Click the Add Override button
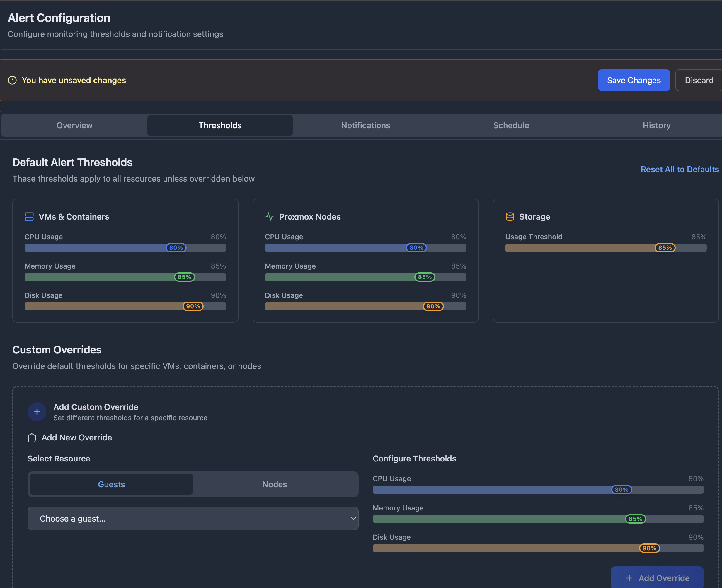 (x=657, y=578)
